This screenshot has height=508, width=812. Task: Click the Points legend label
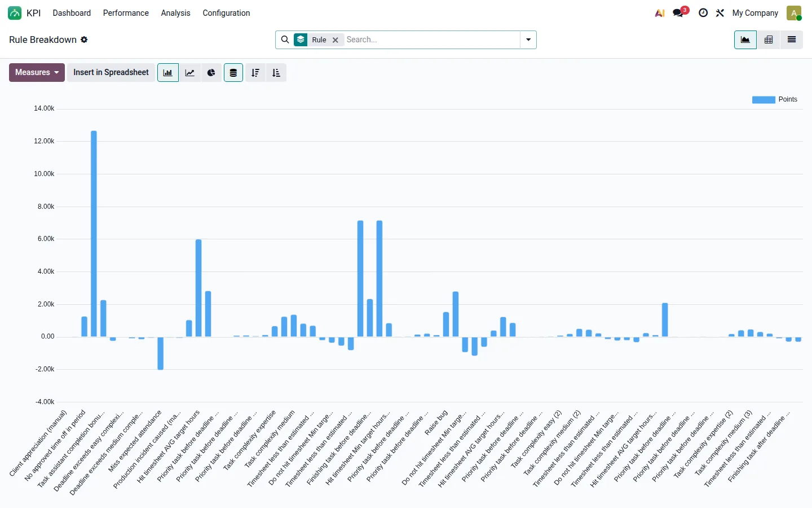pyautogui.click(x=788, y=99)
